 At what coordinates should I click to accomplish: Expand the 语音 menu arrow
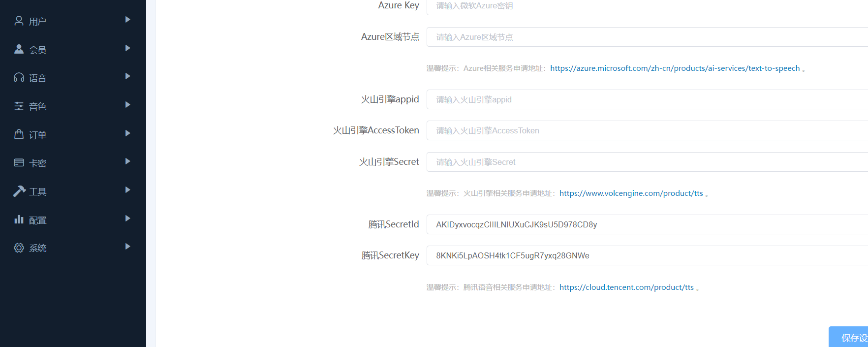click(128, 76)
